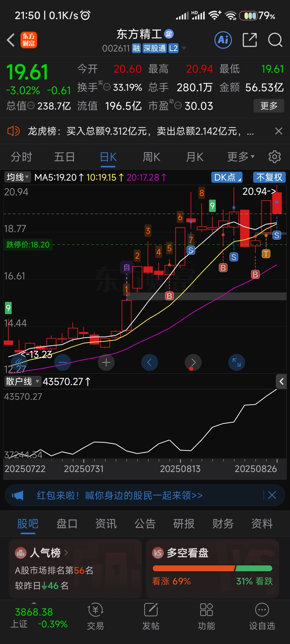Tap the orange T marker on chart
This screenshot has width=290, height=644.
266,254
